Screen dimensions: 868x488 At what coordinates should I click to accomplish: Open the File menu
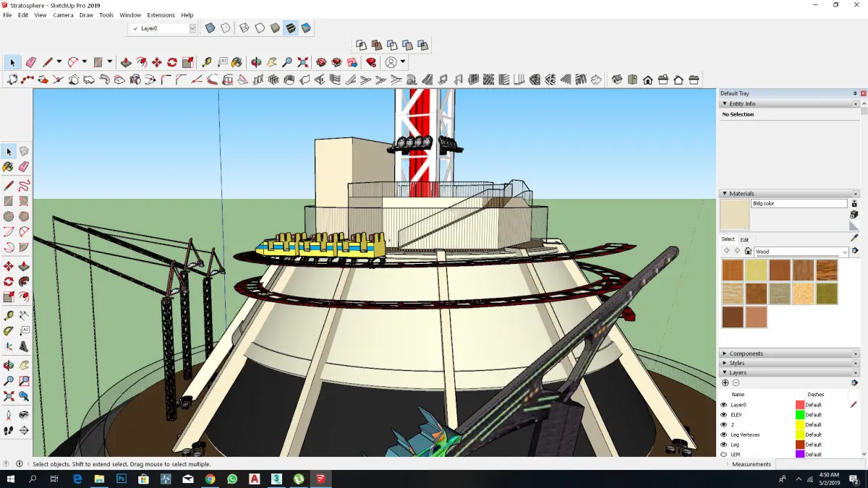tap(7, 15)
